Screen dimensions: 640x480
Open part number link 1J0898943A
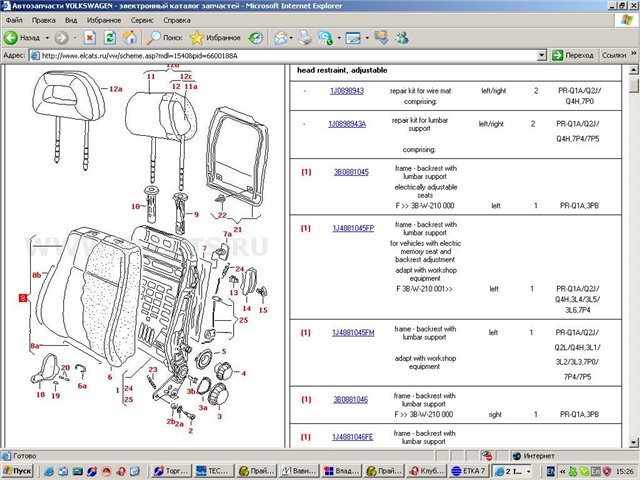[x=347, y=124]
